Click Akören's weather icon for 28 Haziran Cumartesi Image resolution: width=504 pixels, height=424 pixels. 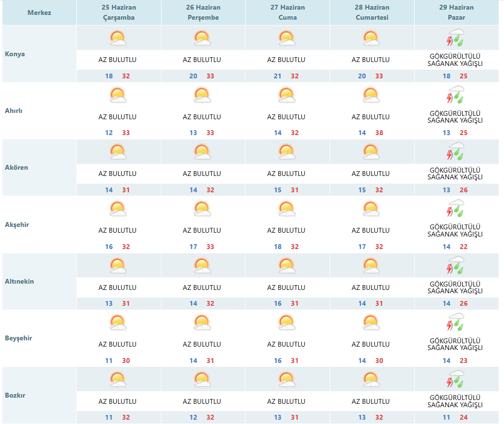[371, 152]
